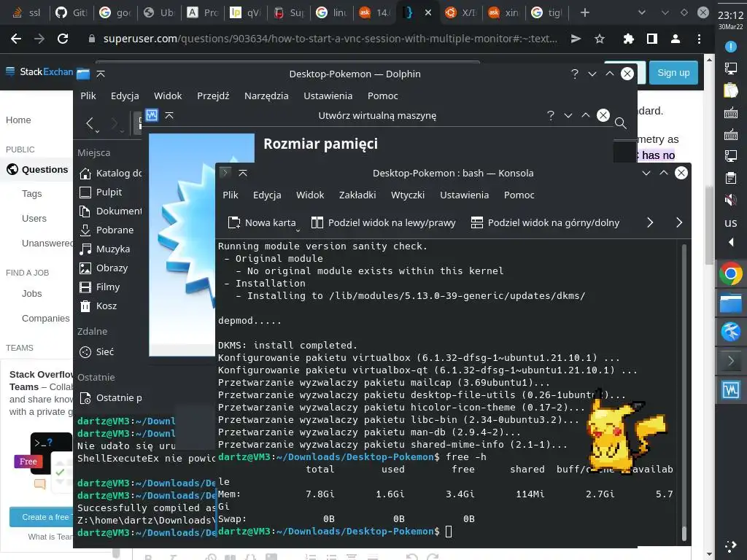The image size is (747, 560).
Task: Click VirtualBox icon in wizard title bar
Action: pyautogui.click(x=152, y=115)
